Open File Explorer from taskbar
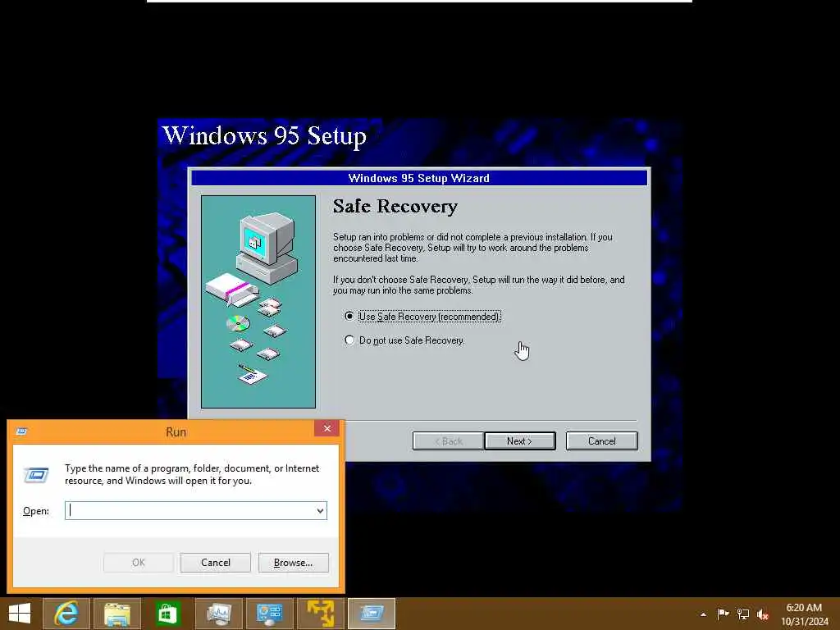Viewport: 840px width, 630px height. click(116, 614)
